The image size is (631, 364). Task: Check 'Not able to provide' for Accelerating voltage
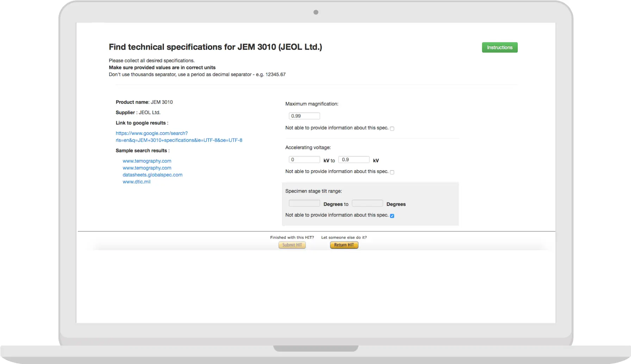392,172
